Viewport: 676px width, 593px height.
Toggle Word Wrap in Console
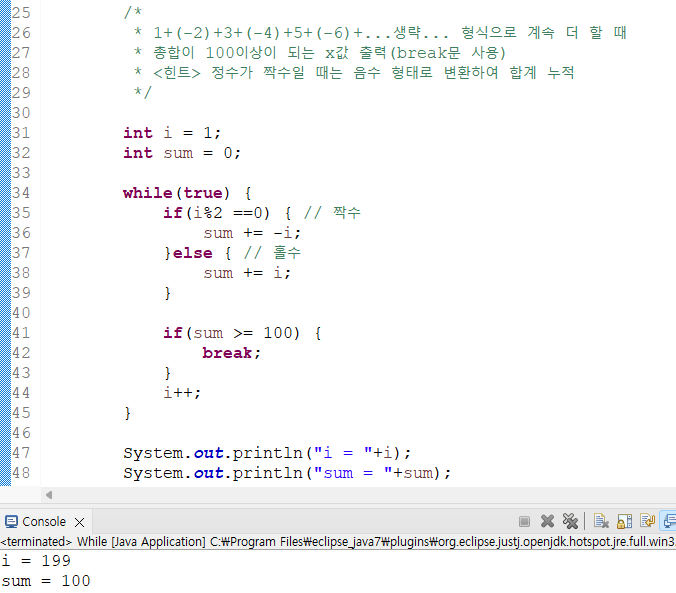tap(647, 521)
